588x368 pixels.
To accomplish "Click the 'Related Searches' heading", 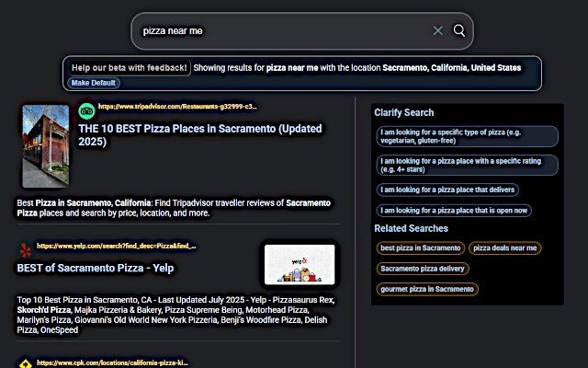I will pos(411,229).
